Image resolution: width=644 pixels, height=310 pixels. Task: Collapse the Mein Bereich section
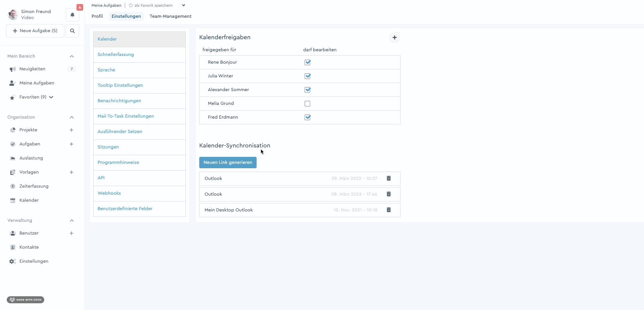pyautogui.click(x=72, y=56)
